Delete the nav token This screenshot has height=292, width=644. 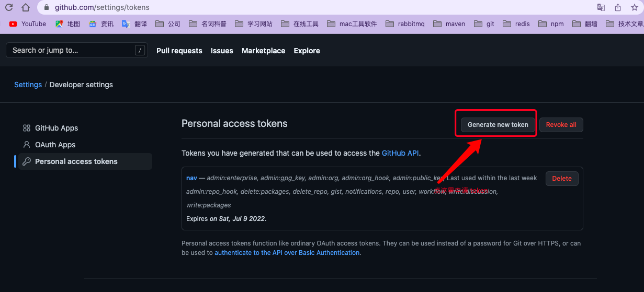click(562, 178)
